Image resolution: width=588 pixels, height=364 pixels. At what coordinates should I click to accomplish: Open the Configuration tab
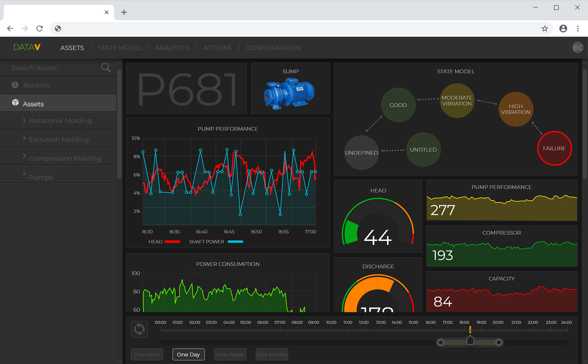click(x=273, y=48)
